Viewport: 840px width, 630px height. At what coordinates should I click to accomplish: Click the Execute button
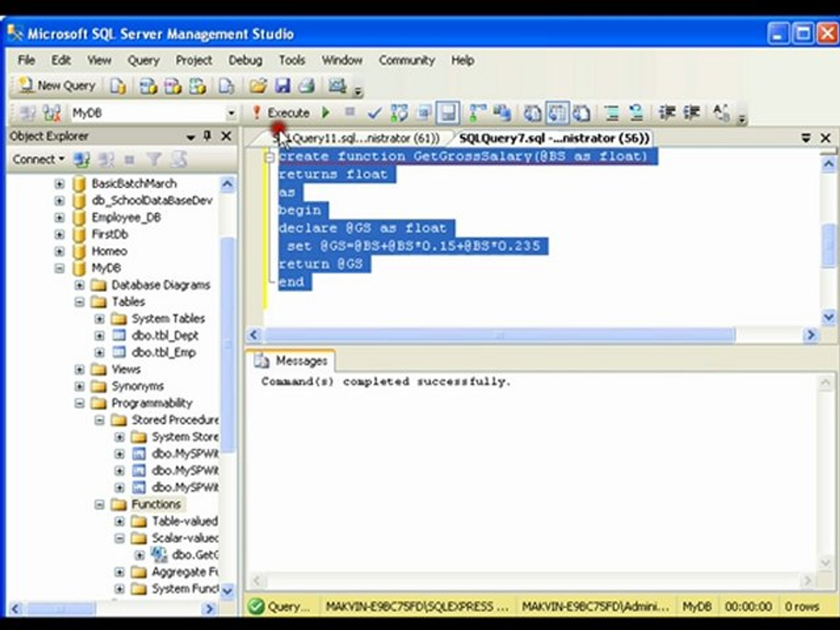coord(281,113)
